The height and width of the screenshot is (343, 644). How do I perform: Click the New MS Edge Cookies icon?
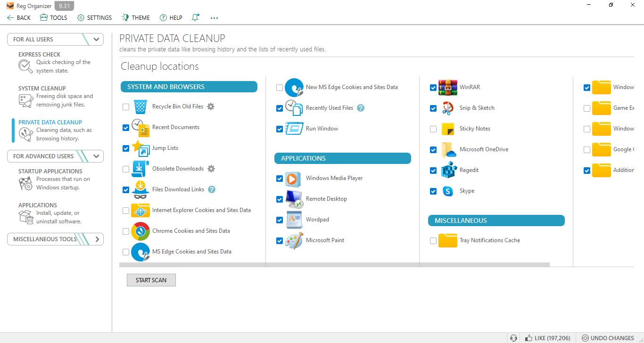point(294,87)
